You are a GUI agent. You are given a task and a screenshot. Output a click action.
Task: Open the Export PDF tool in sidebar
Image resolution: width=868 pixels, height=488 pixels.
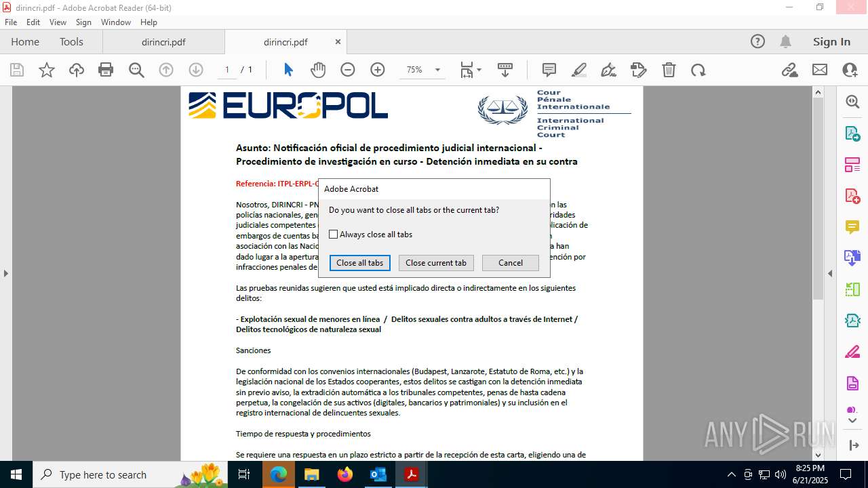(852, 133)
